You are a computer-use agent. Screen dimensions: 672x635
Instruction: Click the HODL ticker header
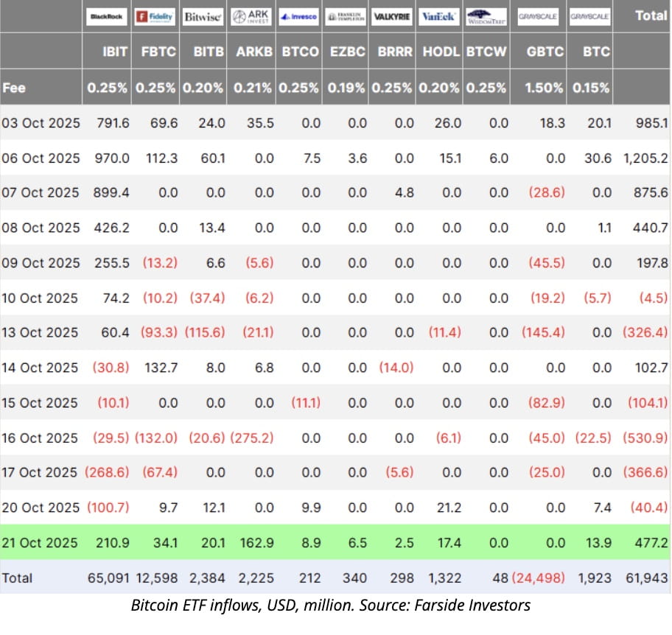pyautogui.click(x=441, y=52)
